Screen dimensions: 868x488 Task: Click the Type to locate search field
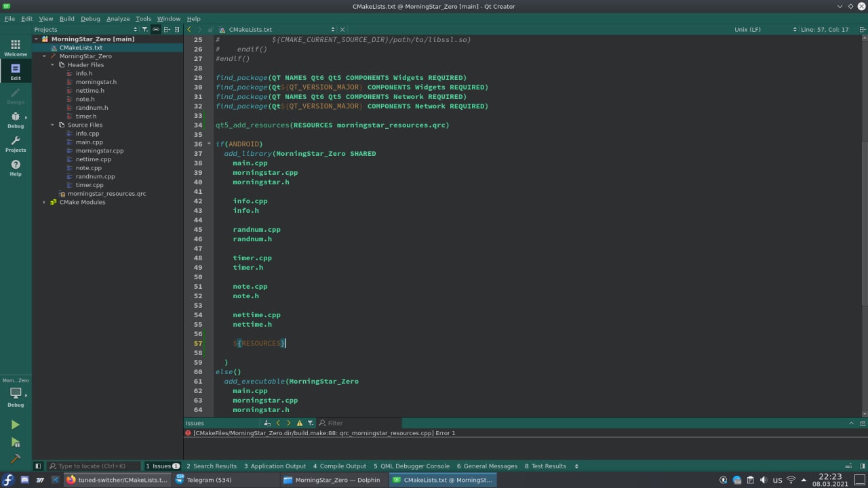94,466
